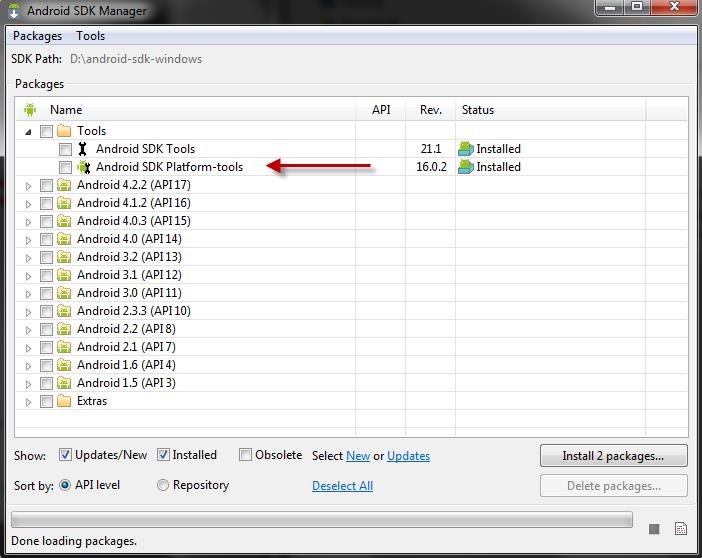Enable the Obsolete show filter

[x=245, y=455]
